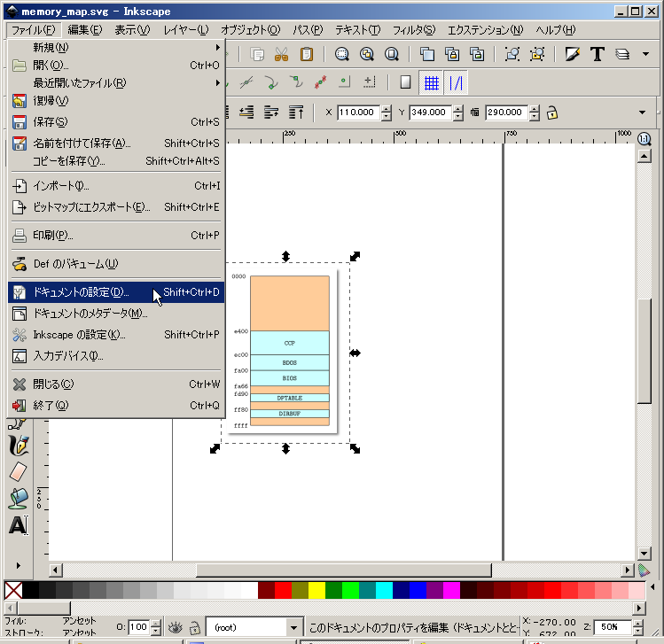Viewport: 664px width, 644px height.
Task: Select the eraser tool
Action: click(19, 471)
